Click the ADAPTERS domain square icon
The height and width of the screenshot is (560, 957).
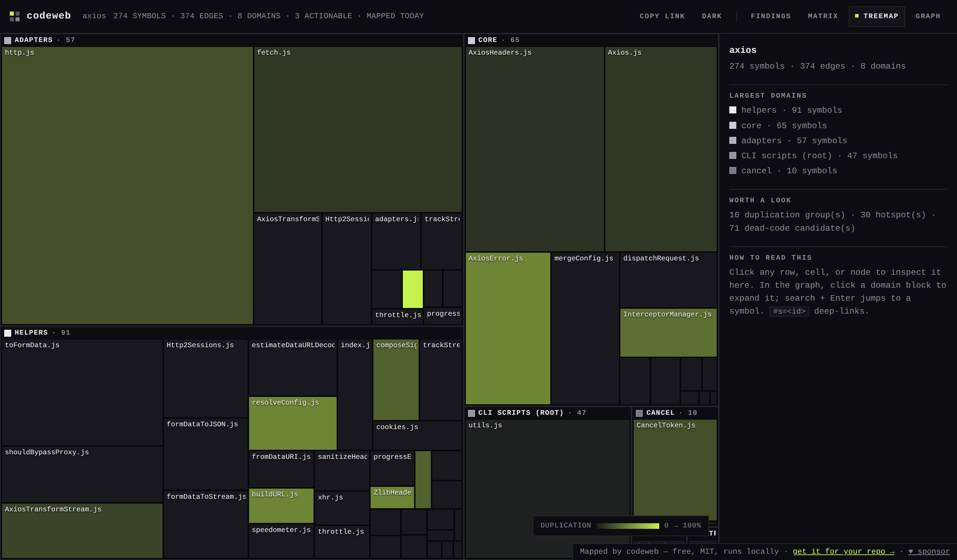tap(8, 40)
